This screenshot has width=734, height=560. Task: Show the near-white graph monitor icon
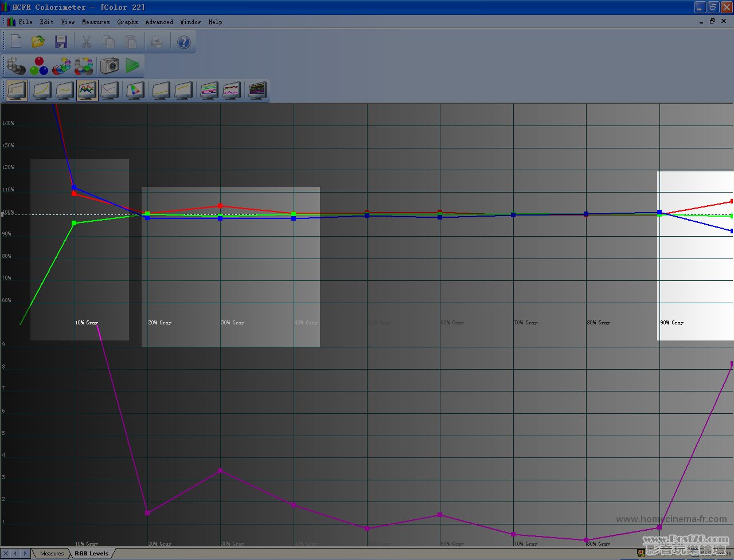pos(183,91)
